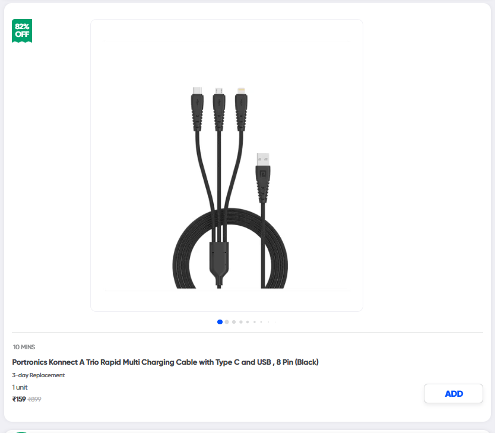The image size is (504, 433).
Task: Click the green 82% OFF discount badge
Action: tap(22, 30)
